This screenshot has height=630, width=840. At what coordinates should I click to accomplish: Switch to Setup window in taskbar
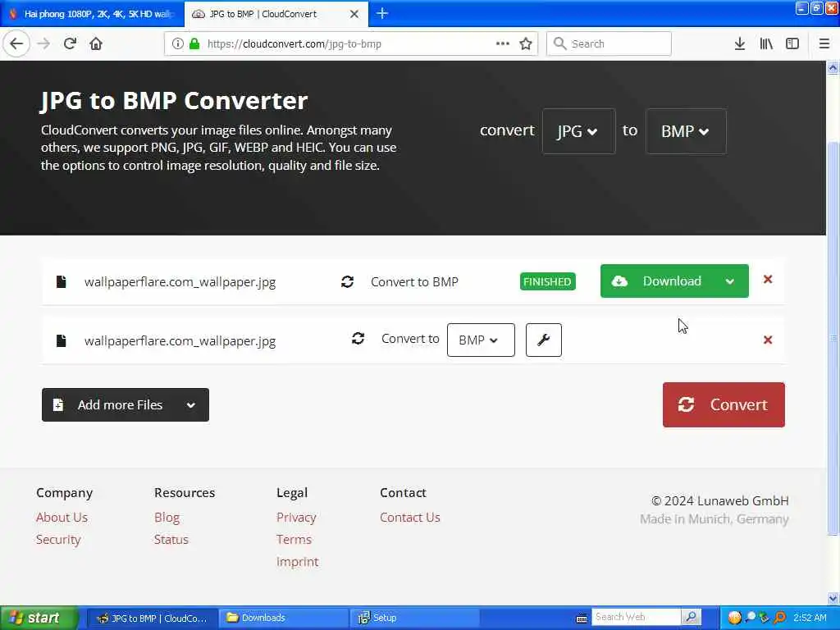coord(415,618)
